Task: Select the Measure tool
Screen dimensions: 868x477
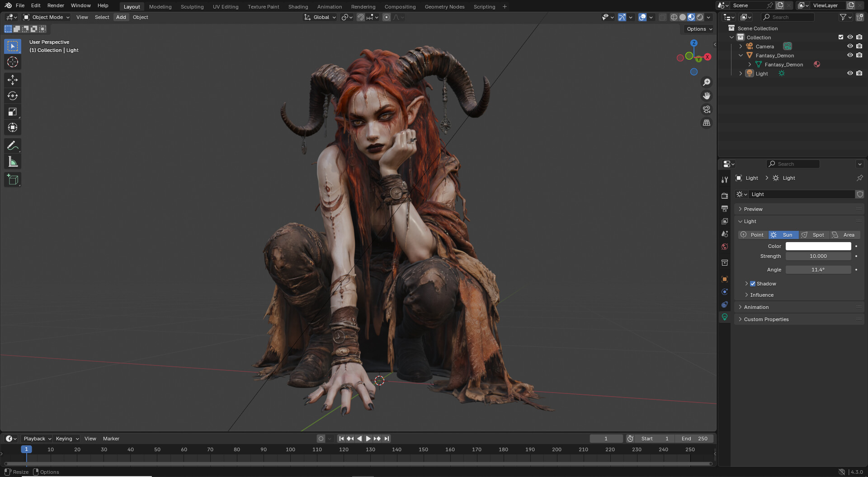Action: [13, 162]
